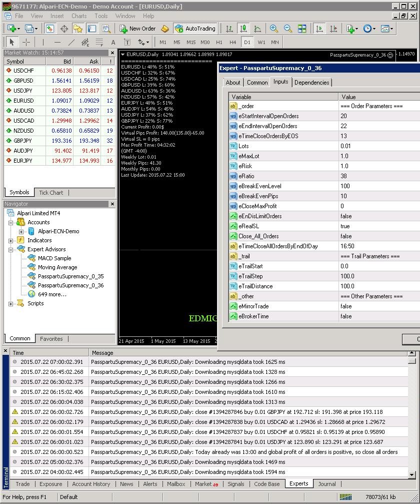Switch to the candlestick chart icon

pyautogui.click(x=243, y=29)
